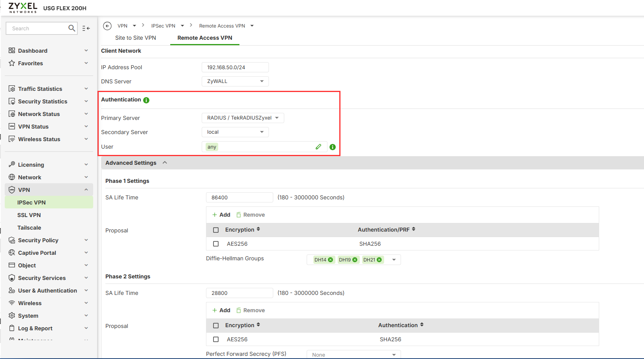The width and height of the screenshot is (644, 359).
Task: Open the DNS Server dropdown
Action: 235,81
